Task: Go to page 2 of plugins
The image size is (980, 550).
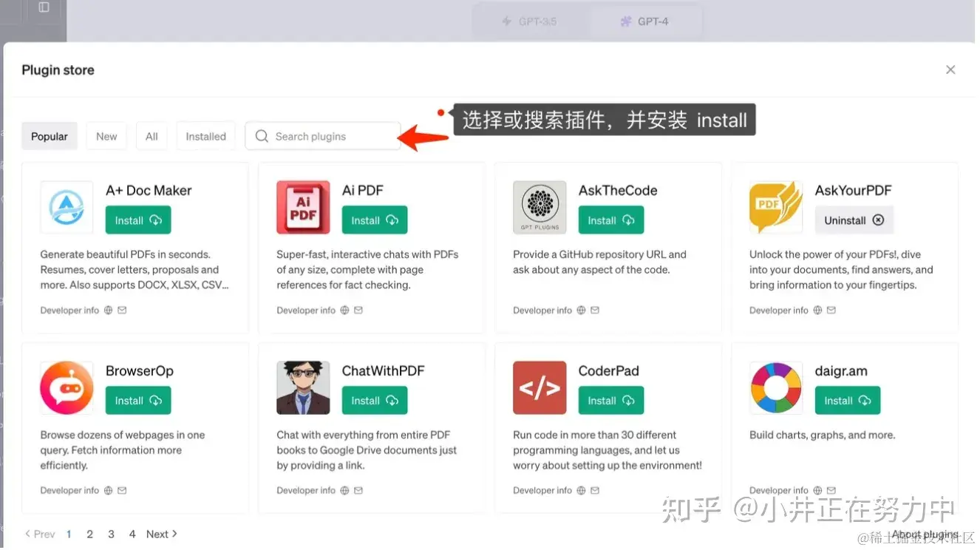Action: click(x=90, y=534)
